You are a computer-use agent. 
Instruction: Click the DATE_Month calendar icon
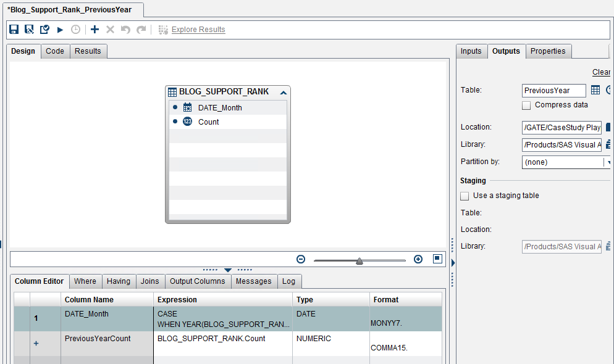(x=188, y=107)
